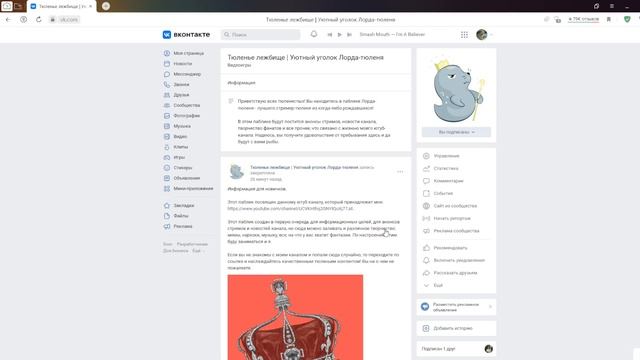Viewport: 640px width, 360px height.
Task: Open the VK services grid icon
Action: tap(464, 35)
